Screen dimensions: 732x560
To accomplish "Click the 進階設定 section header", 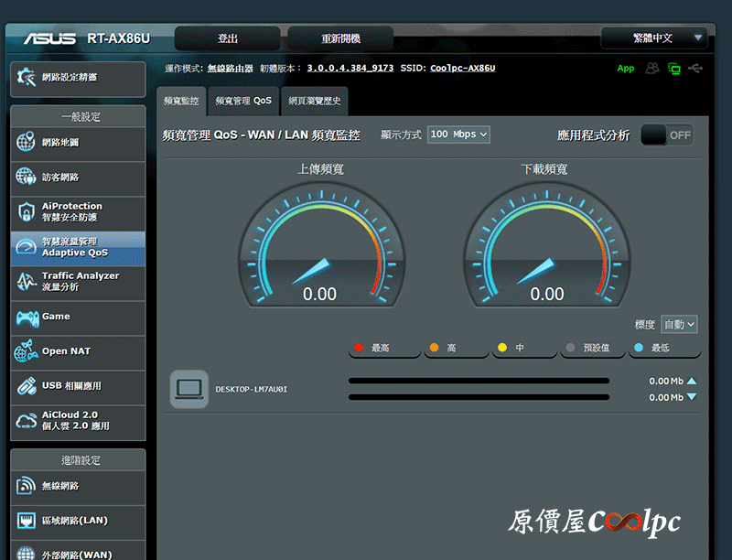I will [x=78, y=460].
